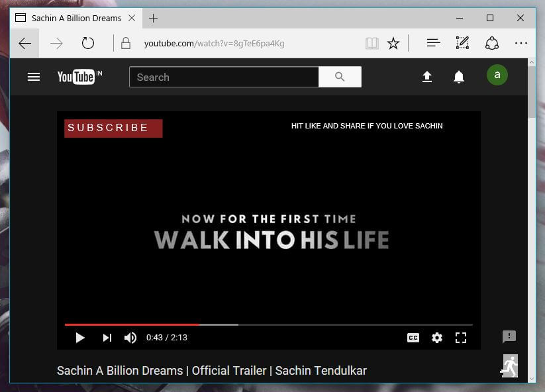This screenshot has height=392, width=545.
Task: Minimize the Edge browser window
Action: point(460,18)
